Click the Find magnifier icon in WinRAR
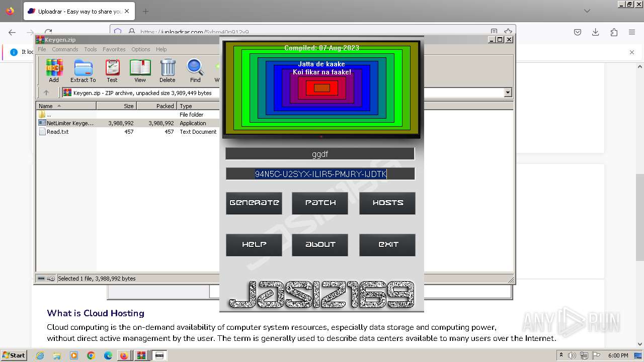This screenshot has height=362, width=644. point(195,70)
